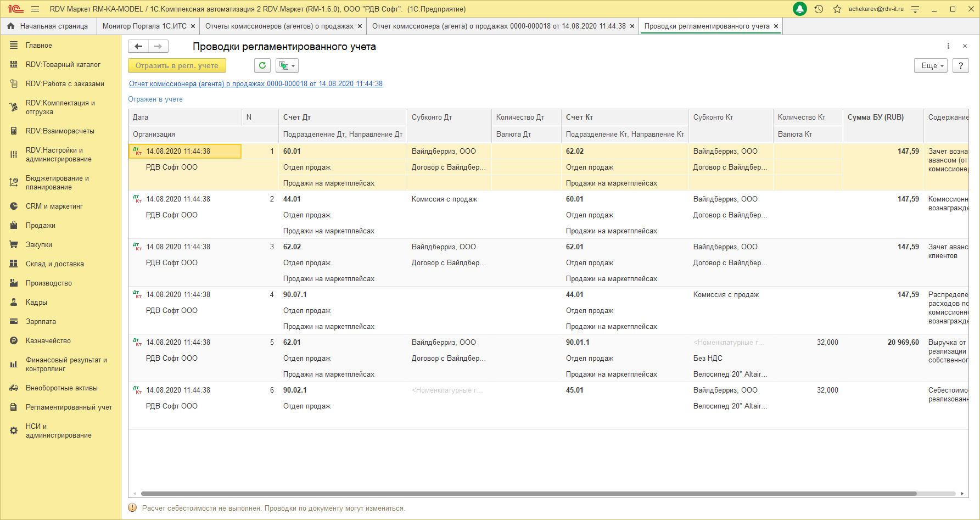Viewport: 980px width, 520px height.
Task: Click scrollbar right arrow
Action: click(962, 494)
